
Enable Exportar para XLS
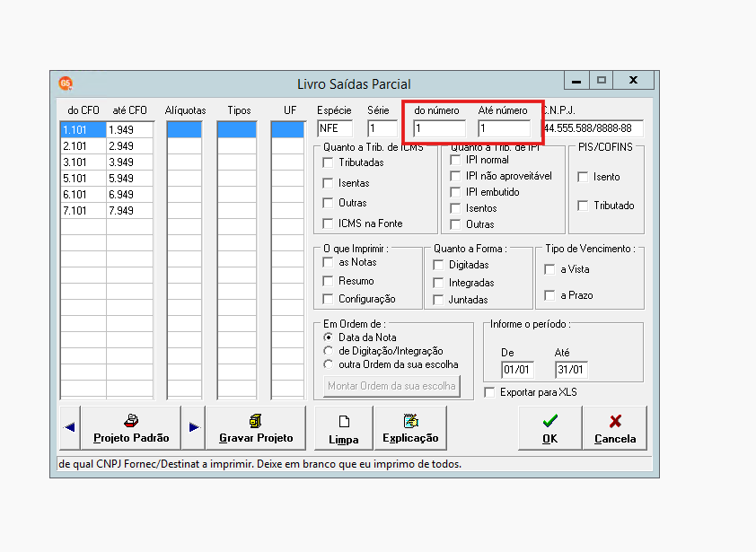coord(490,392)
